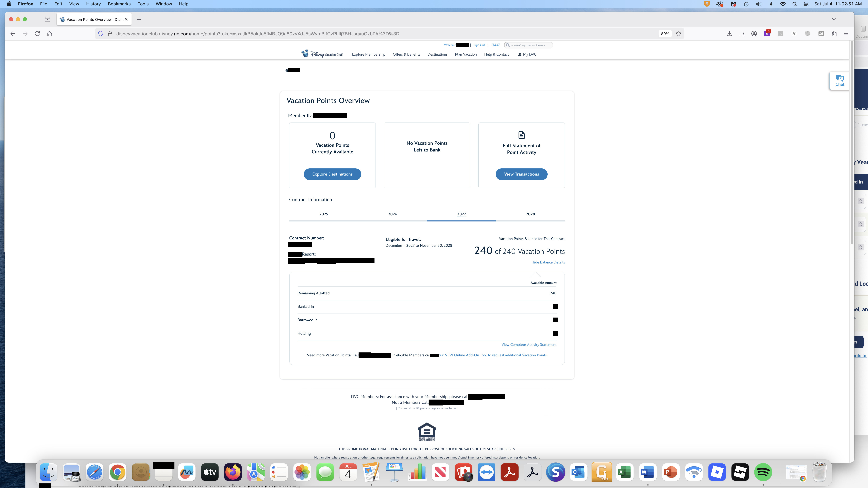
Task: Open the Firefox home page icon
Action: (49, 34)
